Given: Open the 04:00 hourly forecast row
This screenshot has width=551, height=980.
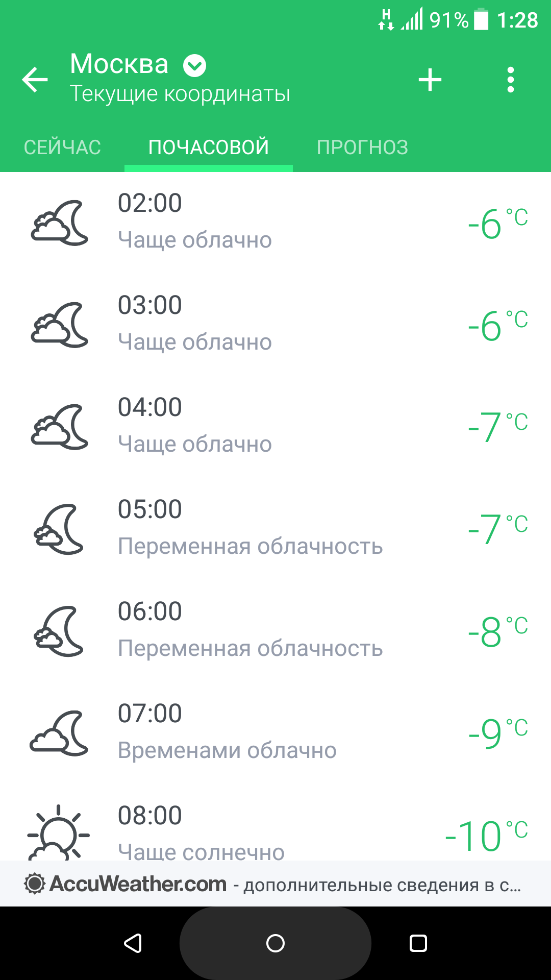Looking at the screenshot, I should [x=275, y=426].
